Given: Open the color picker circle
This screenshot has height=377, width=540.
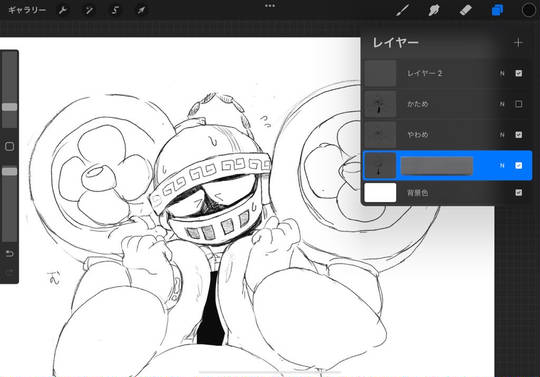Looking at the screenshot, I should coord(529,10).
